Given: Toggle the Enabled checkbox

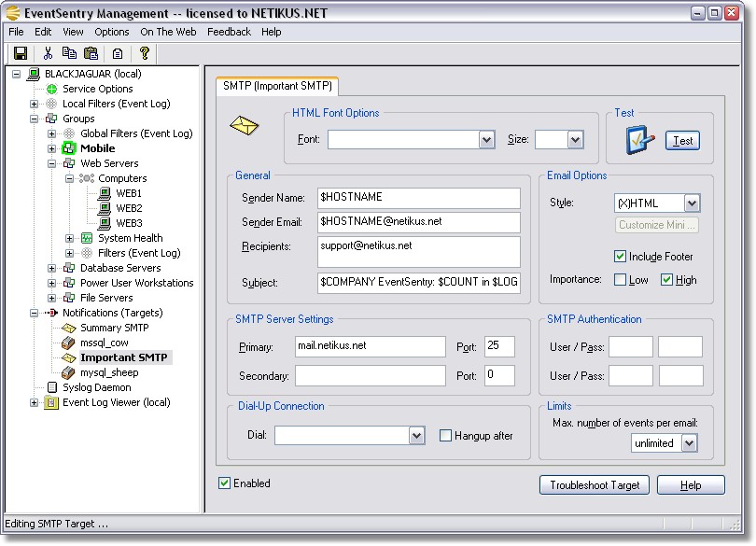Looking at the screenshot, I should [224, 483].
